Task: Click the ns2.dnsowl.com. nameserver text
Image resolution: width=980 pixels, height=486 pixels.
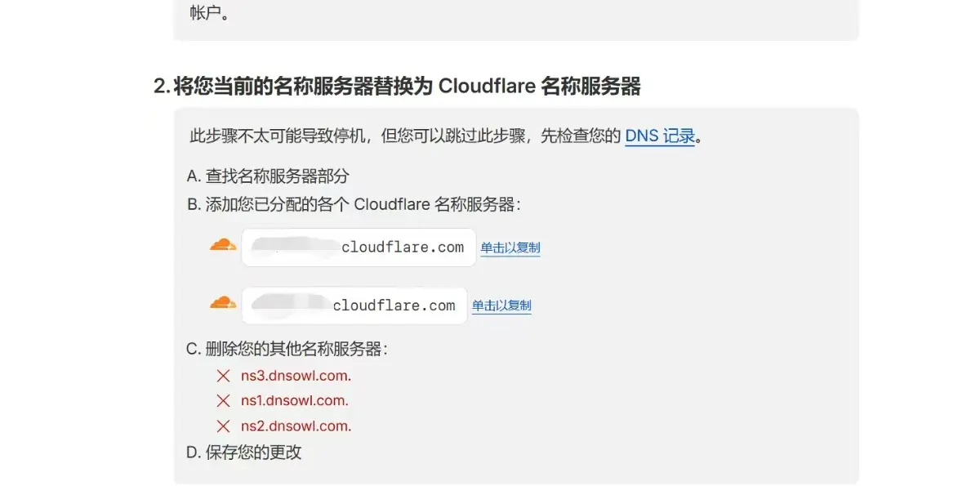Action: (296, 426)
